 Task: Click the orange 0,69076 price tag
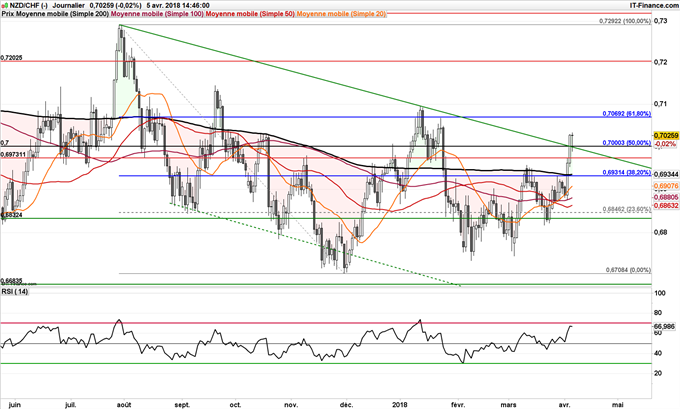point(665,186)
